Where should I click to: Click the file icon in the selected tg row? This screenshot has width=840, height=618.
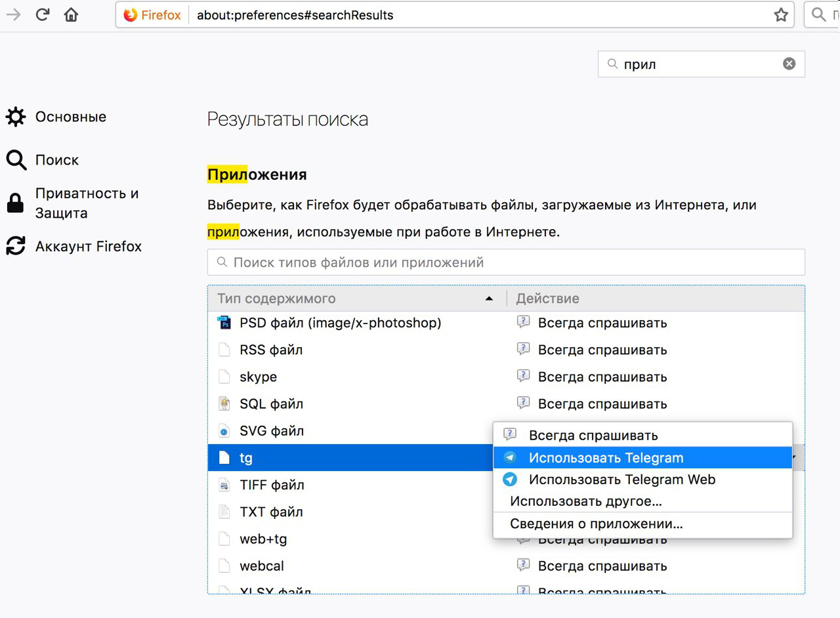tap(224, 458)
